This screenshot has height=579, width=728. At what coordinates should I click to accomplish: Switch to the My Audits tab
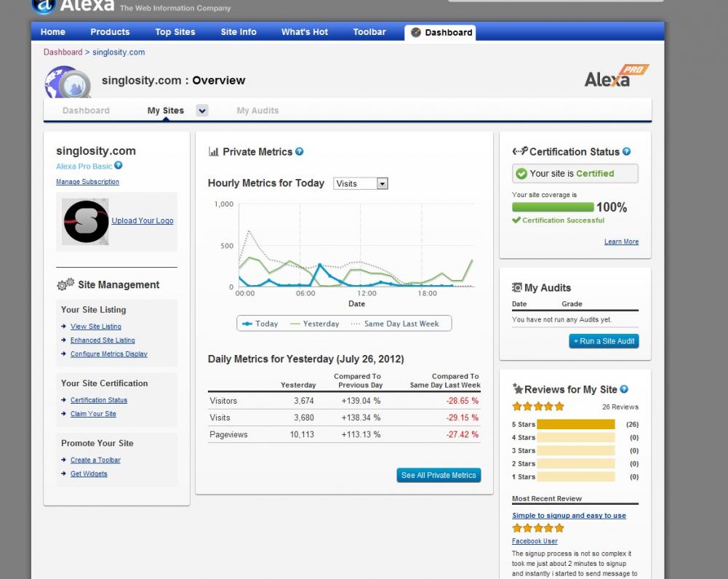257,111
